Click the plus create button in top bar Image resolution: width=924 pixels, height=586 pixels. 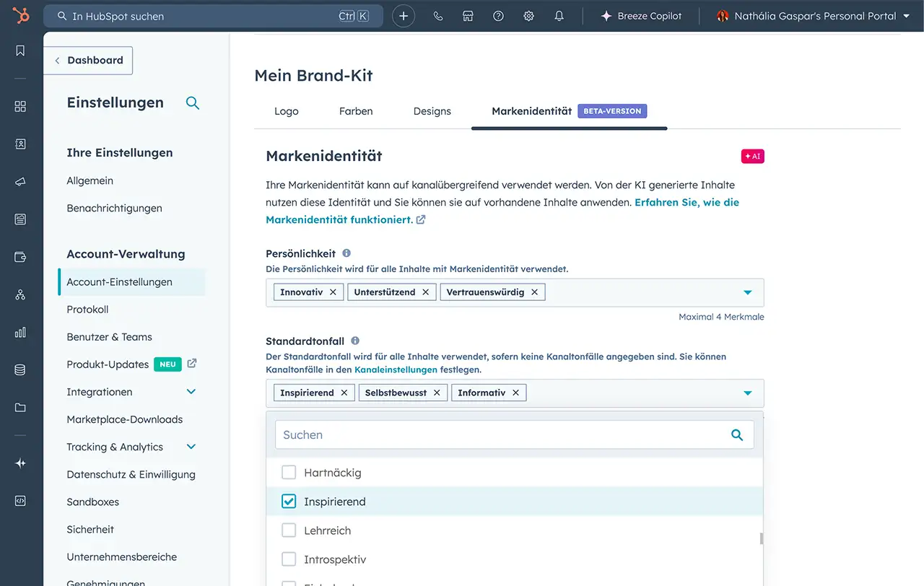pyautogui.click(x=404, y=16)
